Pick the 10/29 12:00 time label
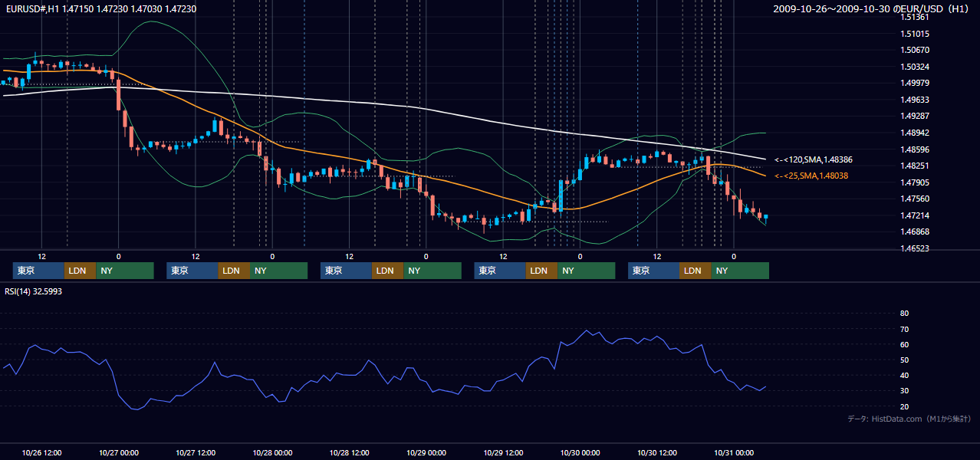Viewport: 980px width, 460px height. [503, 452]
